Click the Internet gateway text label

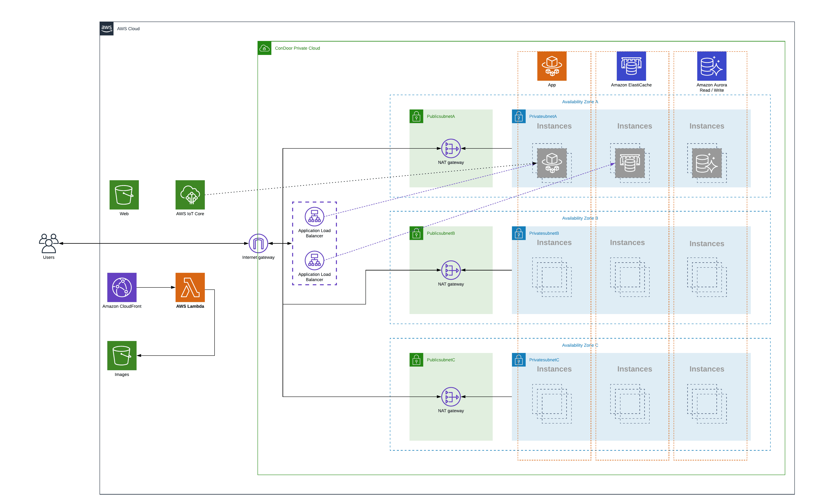[x=258, y=257]
